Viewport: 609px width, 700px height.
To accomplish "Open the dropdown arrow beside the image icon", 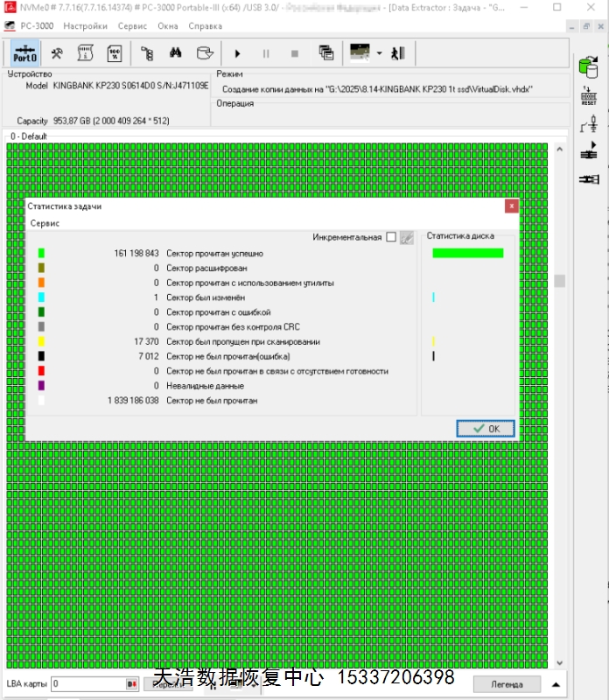I will [x=380, y=53].
